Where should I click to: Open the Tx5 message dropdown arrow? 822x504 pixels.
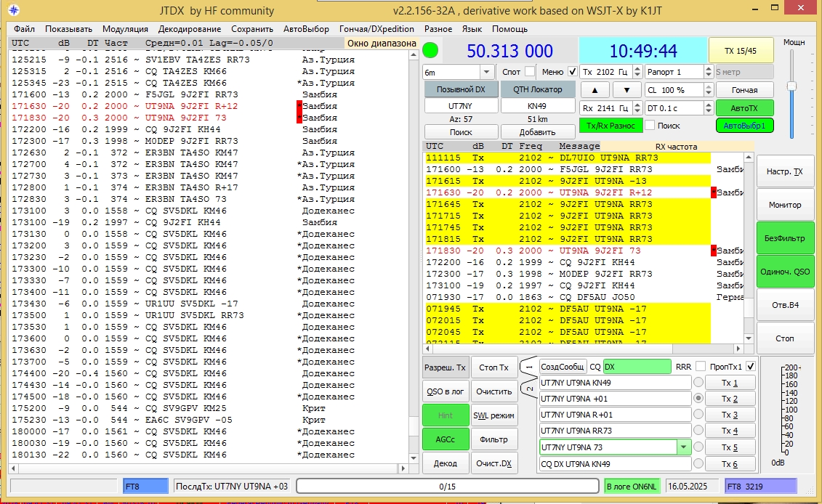tap(683, 447)
